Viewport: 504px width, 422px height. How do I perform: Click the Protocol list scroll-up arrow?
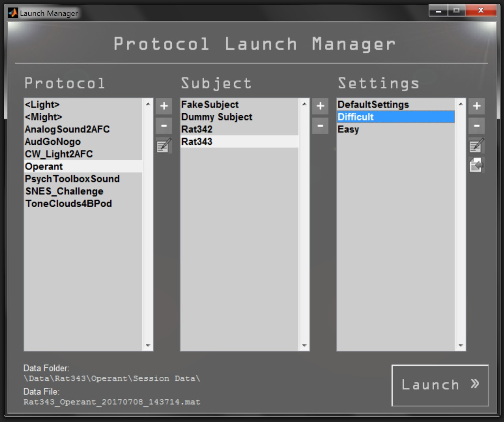[x=148, y=104]
